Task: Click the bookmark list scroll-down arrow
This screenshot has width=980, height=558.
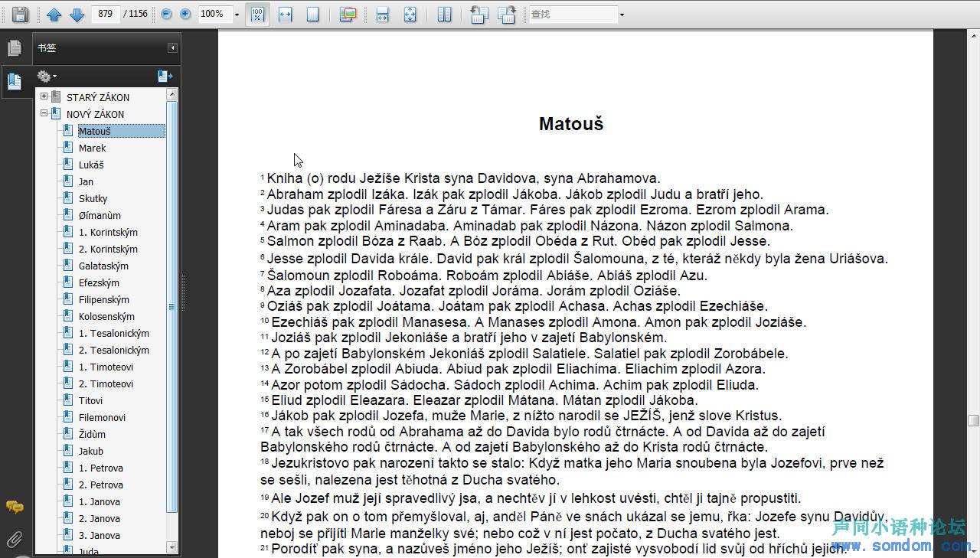Action: click(172, 548)
